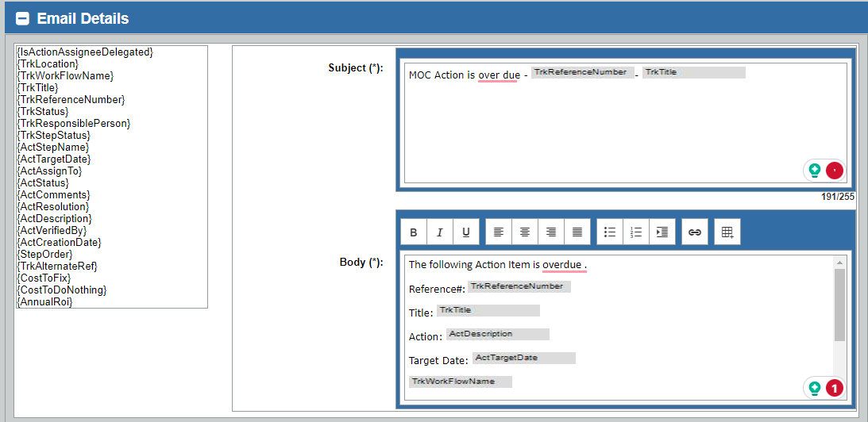Select {CostToDoNothing} placeholder
The height and width of the screenshot is (422, 868).
(62, 290)
